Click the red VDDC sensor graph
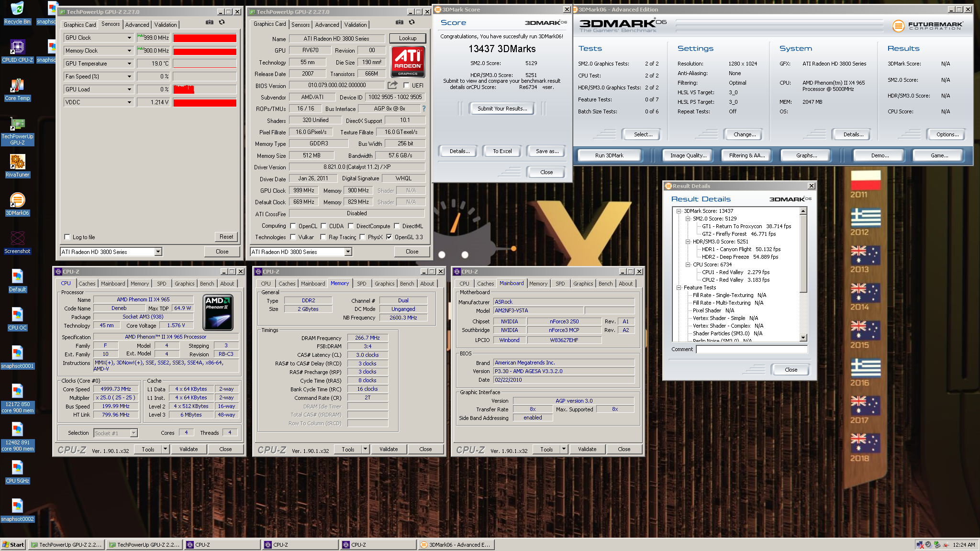The height and width of the screenshot is (551, 980). coord(205,102)
